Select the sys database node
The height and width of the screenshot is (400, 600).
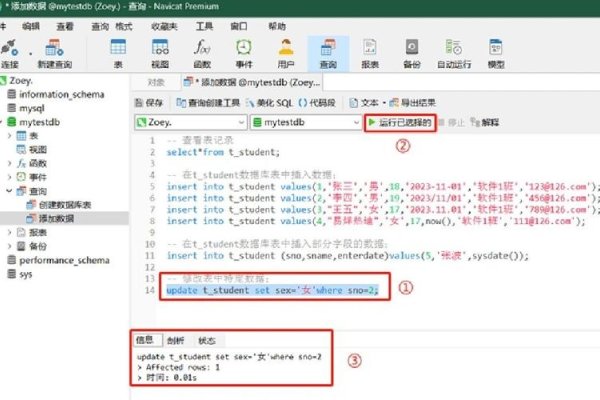pyautogui.click(x=25, y=274)
